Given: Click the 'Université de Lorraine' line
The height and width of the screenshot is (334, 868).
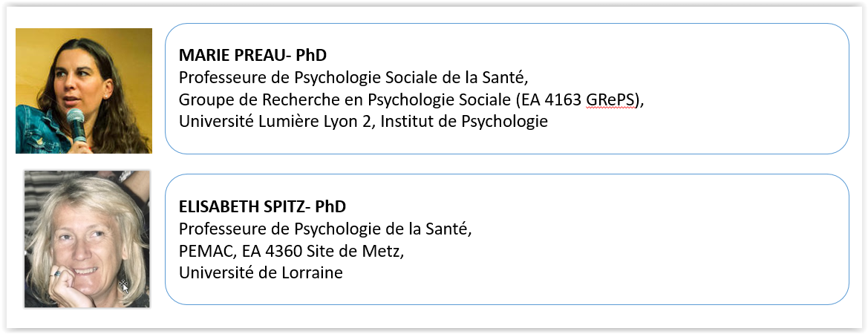Looking at the screenshot, I should point(260,272).
